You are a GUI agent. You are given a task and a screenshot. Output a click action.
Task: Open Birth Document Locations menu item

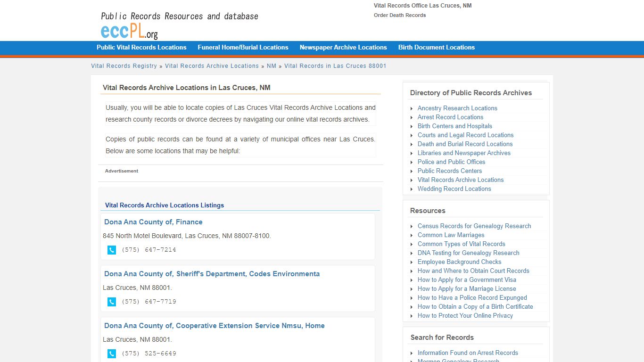[x=437, y=48]
